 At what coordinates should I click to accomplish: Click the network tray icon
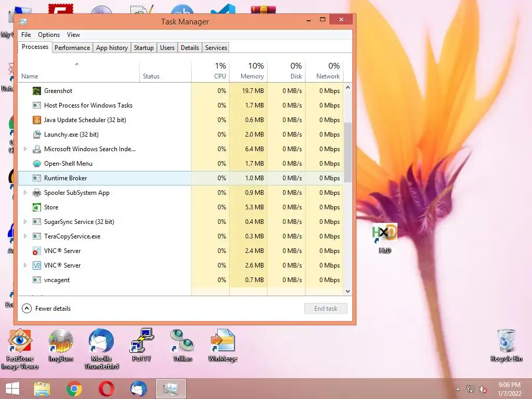[471, 390]
